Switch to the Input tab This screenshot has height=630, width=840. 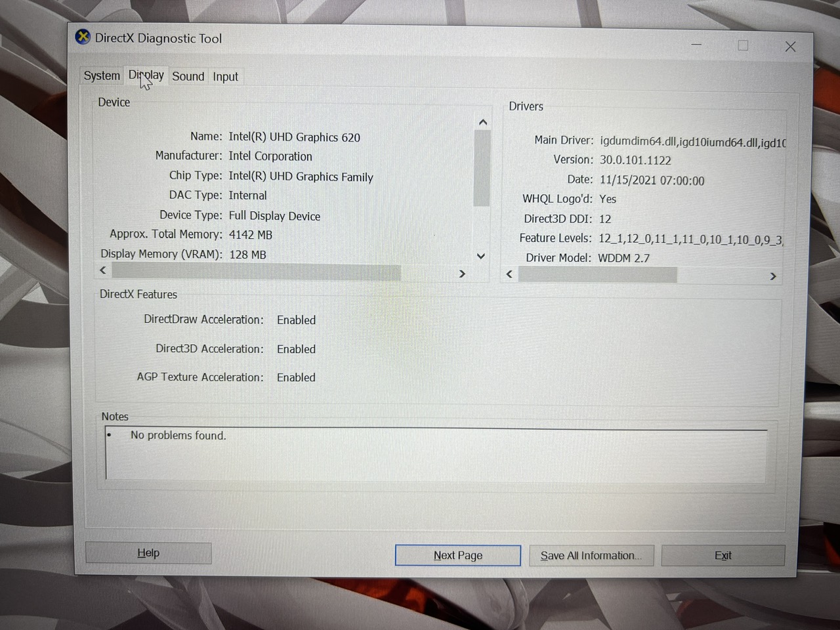(225, 76)
